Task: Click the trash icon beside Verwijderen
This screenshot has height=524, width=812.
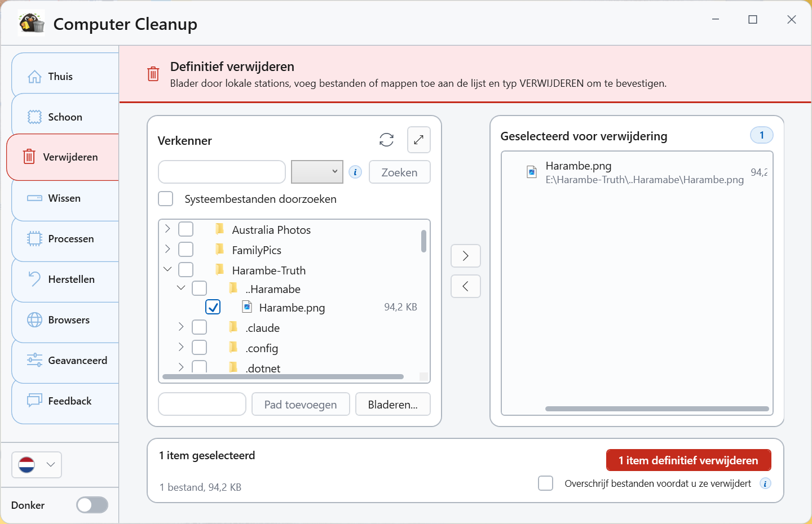Action: [x=29, y=157]
